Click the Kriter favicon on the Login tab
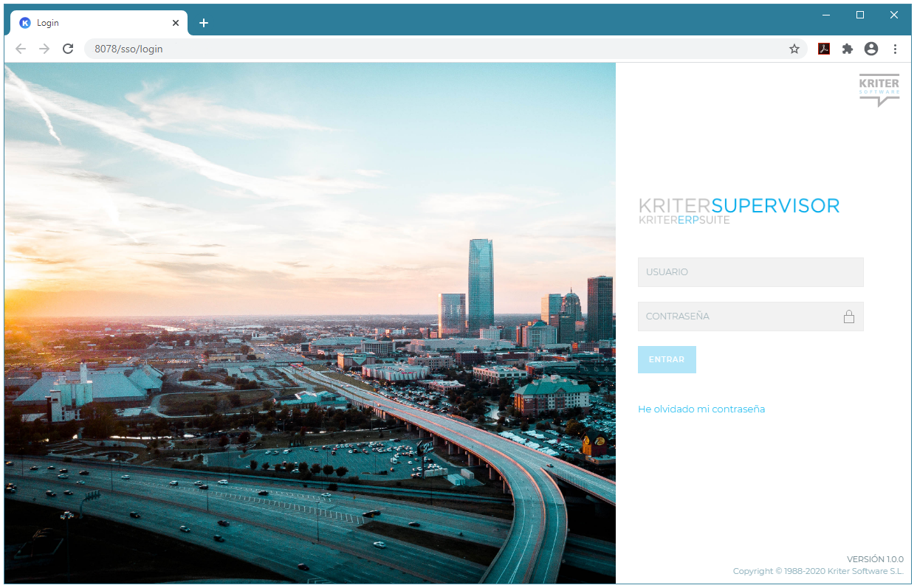Image resolution: width=917 pixels, height=588 pixels. [25, 23]
